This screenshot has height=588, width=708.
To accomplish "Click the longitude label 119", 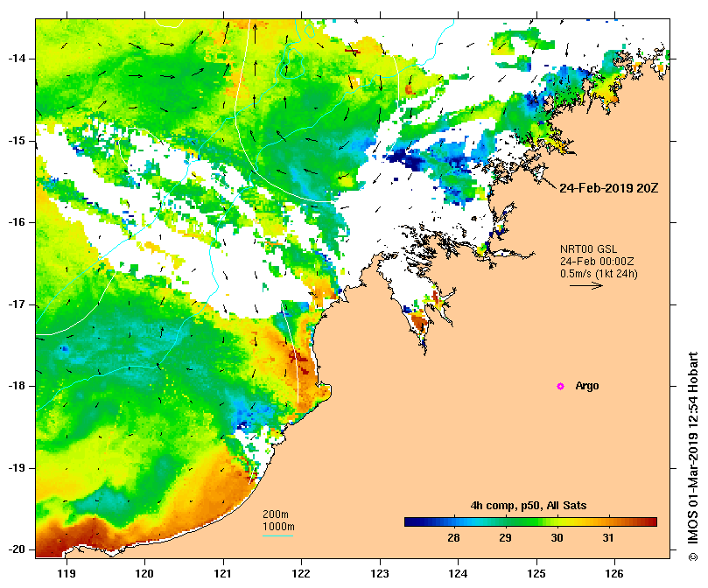I will (67, 574).
